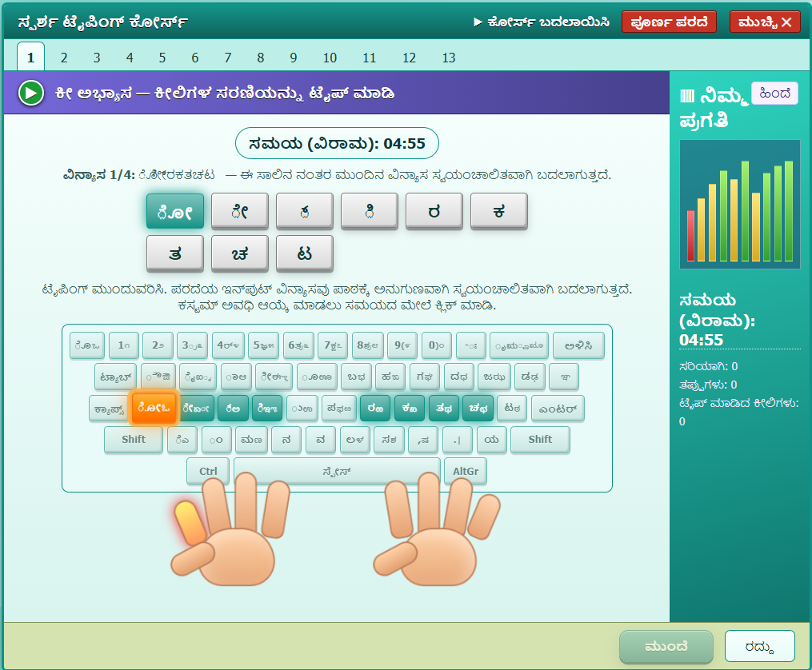Click the ಕ practice key tile

click(x=498, y=211)
